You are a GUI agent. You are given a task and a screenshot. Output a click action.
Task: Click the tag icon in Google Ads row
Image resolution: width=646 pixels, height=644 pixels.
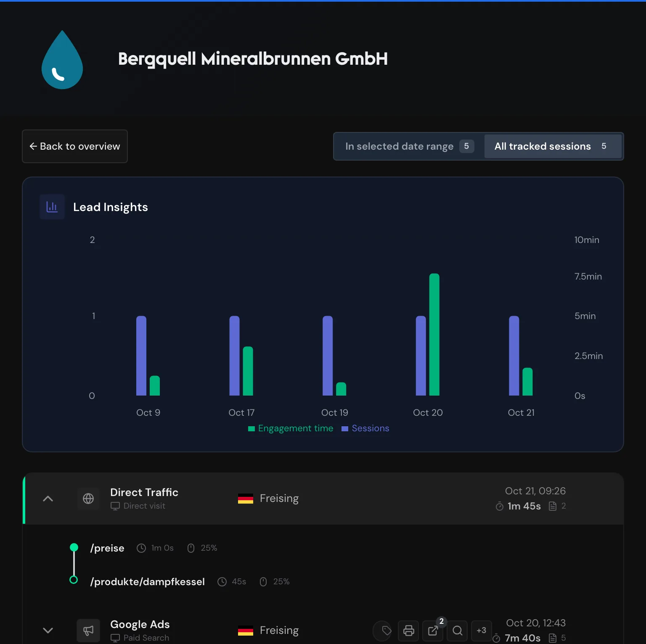click(386, 630)
